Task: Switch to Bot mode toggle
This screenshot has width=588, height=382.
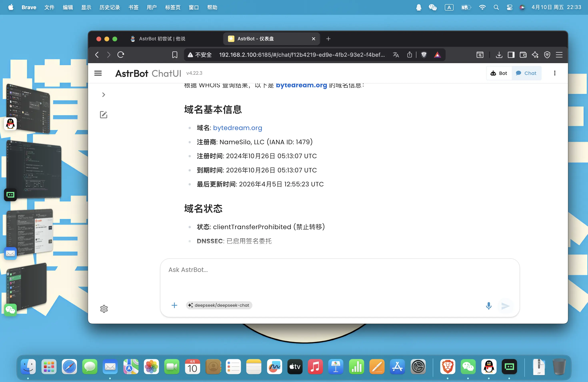Action: (499, 73)
